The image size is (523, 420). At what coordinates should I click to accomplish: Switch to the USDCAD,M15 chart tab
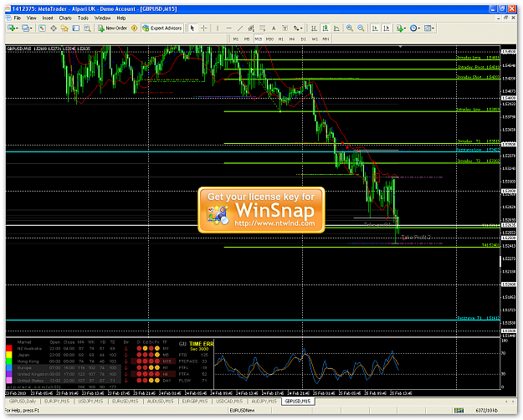click(229, 402)
